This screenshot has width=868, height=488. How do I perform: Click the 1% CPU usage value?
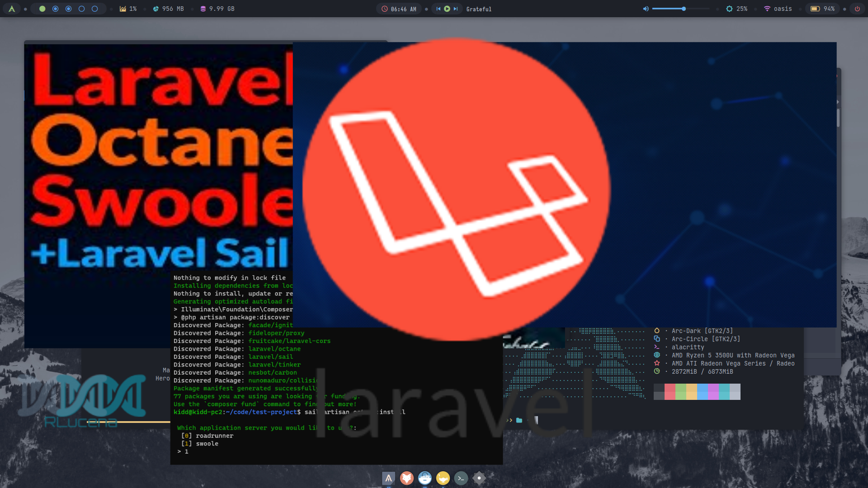[x=133, y=9]
